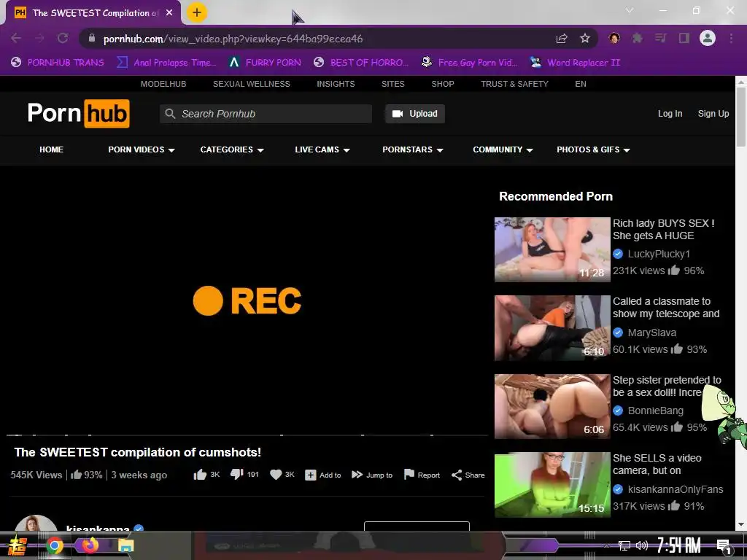The height and width of the screenshot is (560, 747).
Task: Click the Upload button
Action: tap(415, 114)
